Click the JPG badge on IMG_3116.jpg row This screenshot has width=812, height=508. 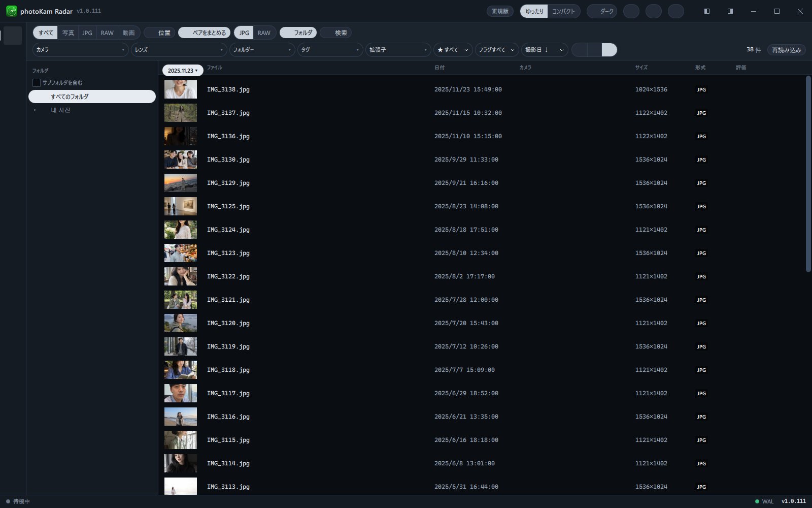coord(701,417)
